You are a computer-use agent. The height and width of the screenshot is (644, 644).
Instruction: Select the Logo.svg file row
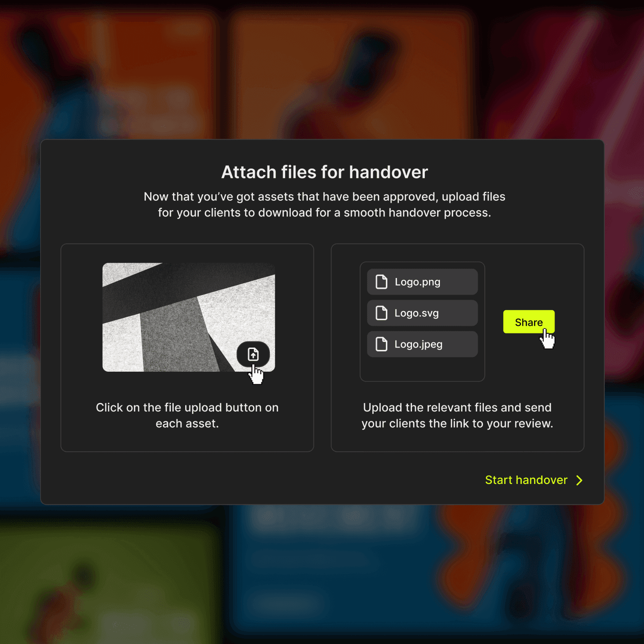[422, 313]
